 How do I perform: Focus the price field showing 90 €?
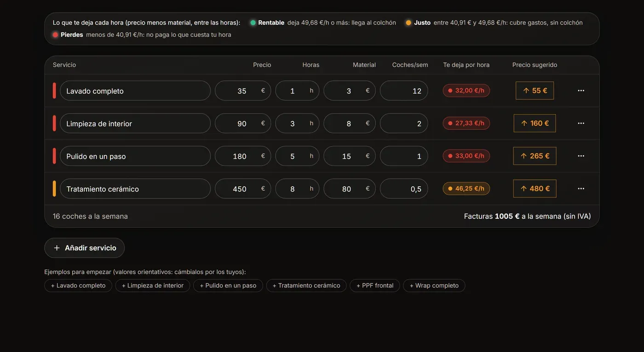pos(243,123)
